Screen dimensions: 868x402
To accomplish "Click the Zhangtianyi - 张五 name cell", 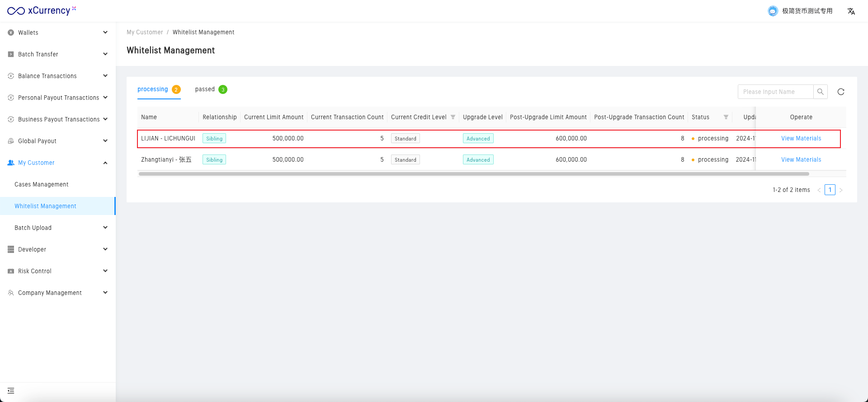I will pos(166,160).
